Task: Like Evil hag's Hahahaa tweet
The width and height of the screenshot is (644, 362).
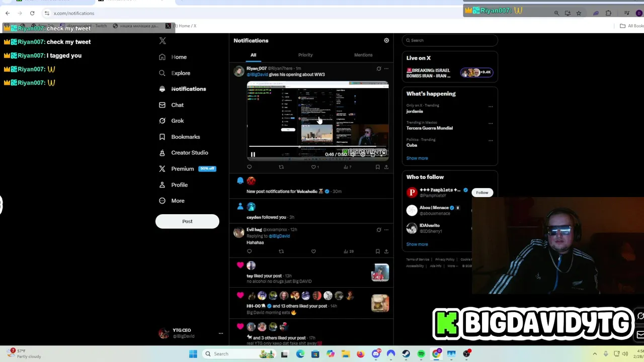Action: tap(313, 251)
